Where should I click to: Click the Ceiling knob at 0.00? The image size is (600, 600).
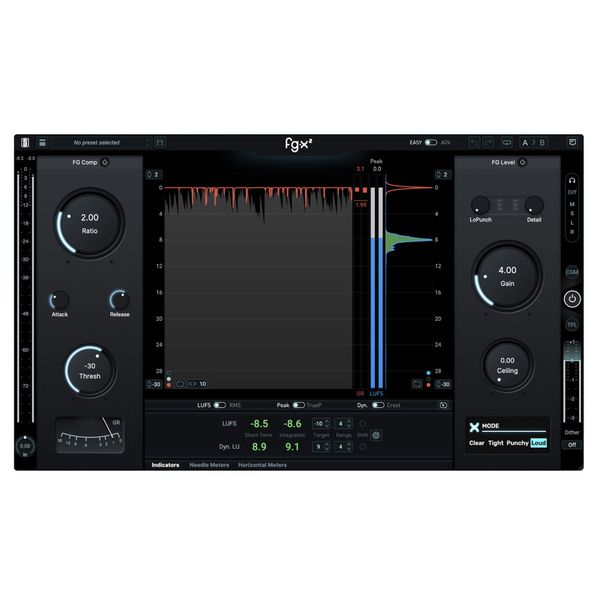click(x=507, y=365)
